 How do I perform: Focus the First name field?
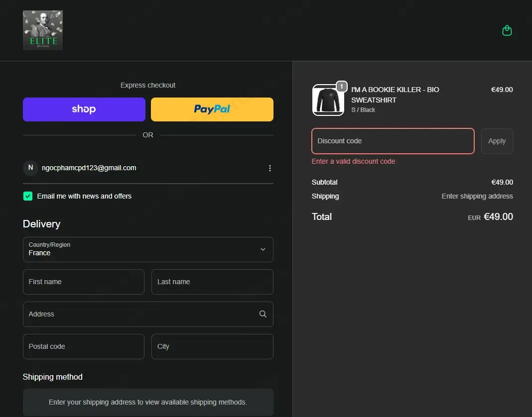coord(84,282)
